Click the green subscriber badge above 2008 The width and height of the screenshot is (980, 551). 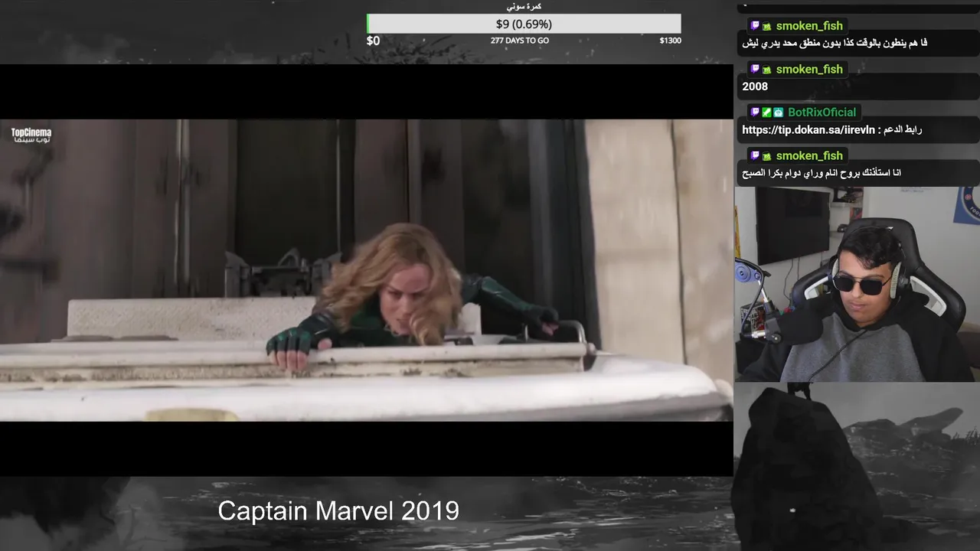[766, 70]
